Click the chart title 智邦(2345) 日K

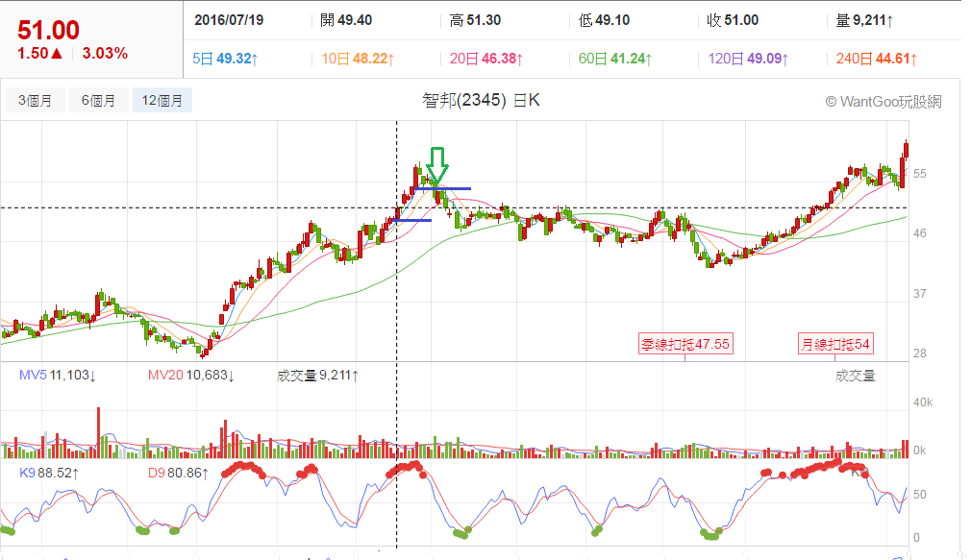click(x=481, y=100)
